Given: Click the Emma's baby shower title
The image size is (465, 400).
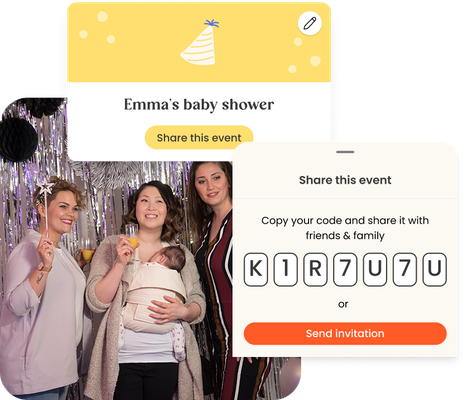Looking at the screenshot, I should (199, 104).
